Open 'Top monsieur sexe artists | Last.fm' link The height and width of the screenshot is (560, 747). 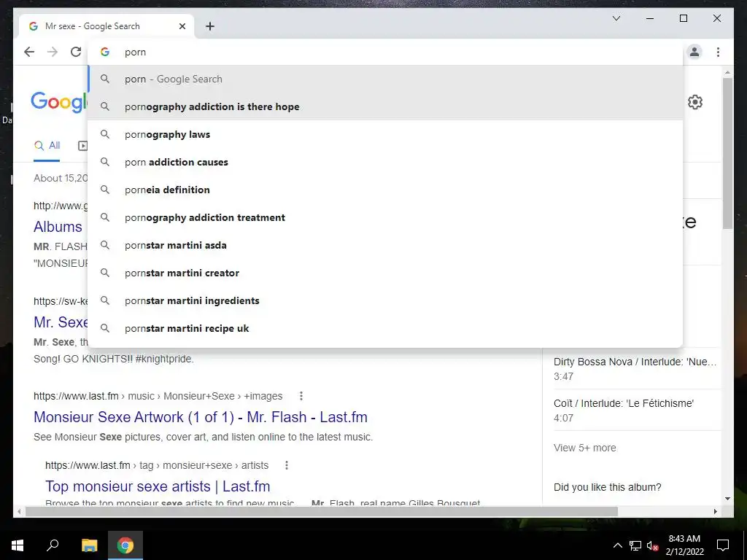point(158,486)
